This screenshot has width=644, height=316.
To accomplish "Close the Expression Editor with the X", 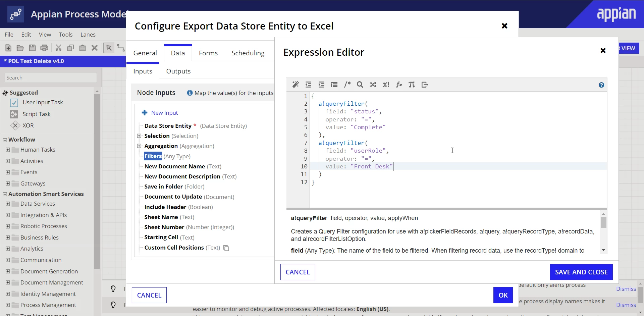I will [603, 50].
